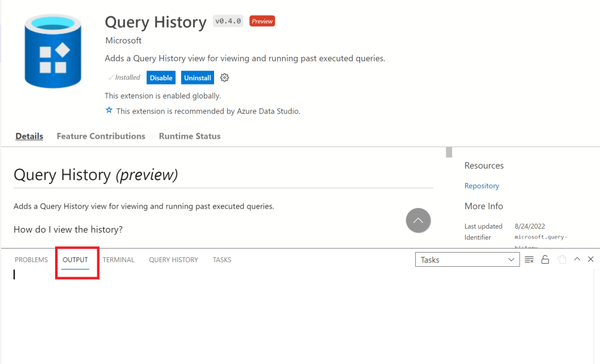This screenshot has height=364, width=600.
Task: Open the Runtime Status tab
Action: point(189,136)
